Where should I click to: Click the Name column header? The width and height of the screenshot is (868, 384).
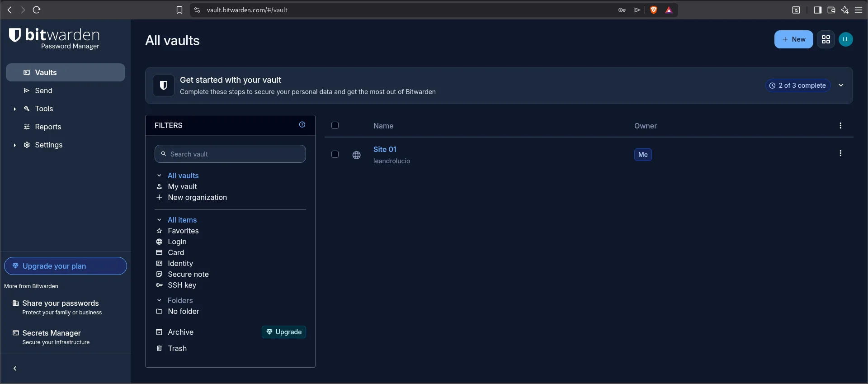click(383, 126)
